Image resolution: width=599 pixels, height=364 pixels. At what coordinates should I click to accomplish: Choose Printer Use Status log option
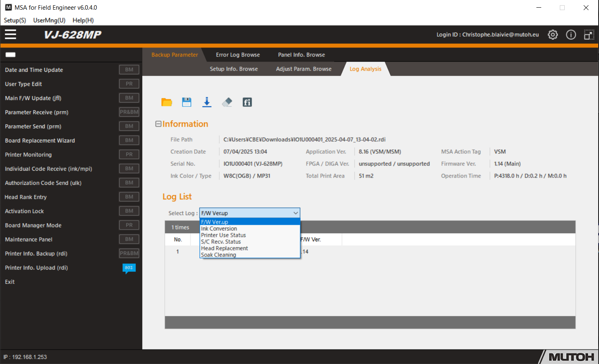250,235
